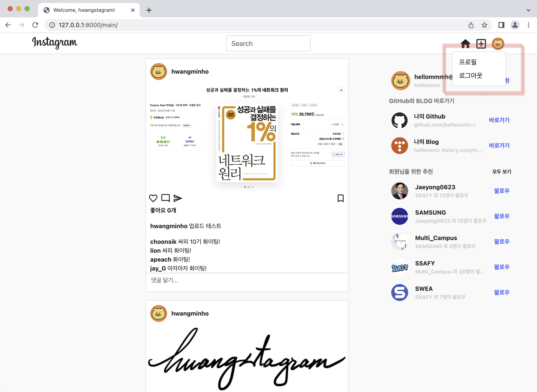Open profile avatar dropdown in navbar
The width and height of the screenshot is (537, 392).
coord(498,44)
